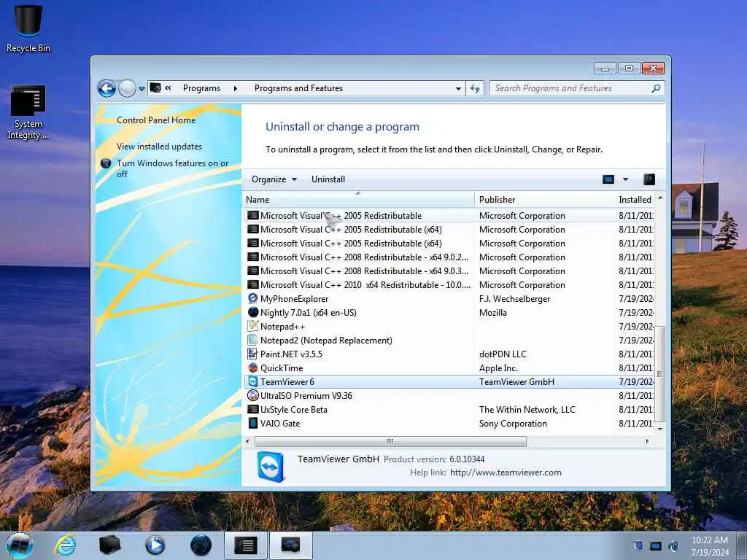Open Turn Windows features on or off
747x560 pixels.
172,168
